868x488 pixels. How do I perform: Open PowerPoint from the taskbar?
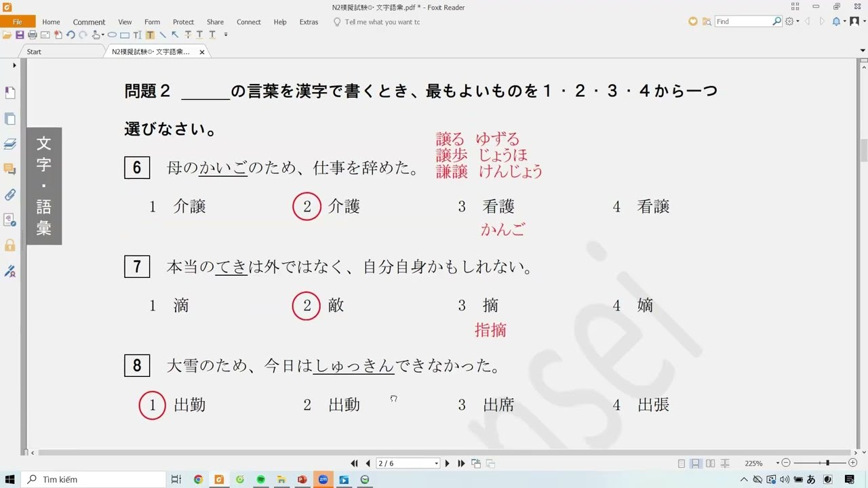pyautogui.click(x=302, y=479)
